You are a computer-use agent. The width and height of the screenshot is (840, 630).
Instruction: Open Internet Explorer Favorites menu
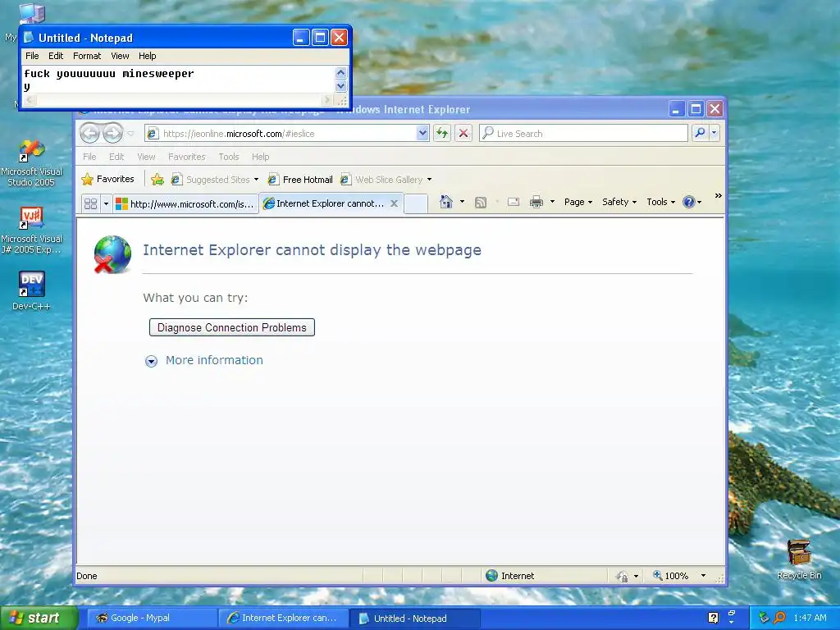point(186,157)
